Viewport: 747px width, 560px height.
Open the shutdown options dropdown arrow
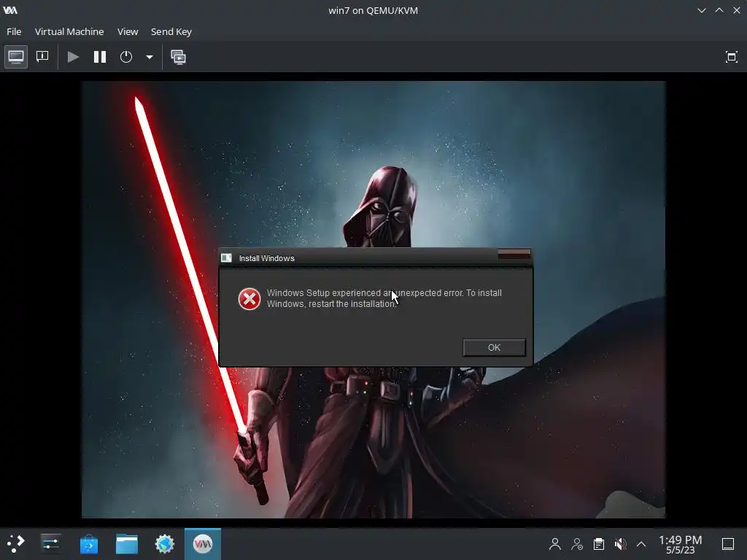click(149, 57)
